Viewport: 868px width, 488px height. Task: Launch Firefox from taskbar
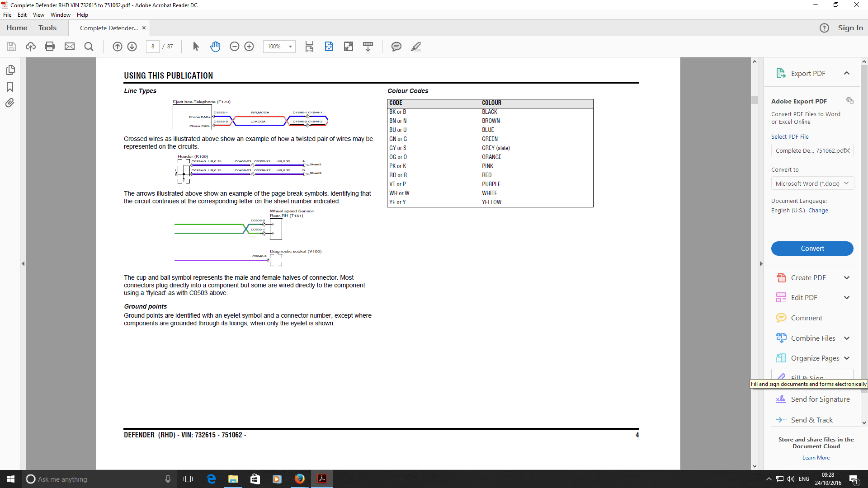300,479
